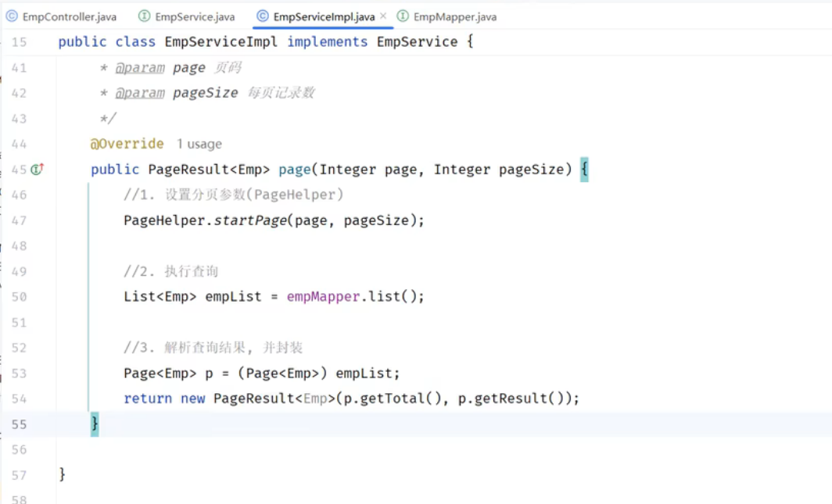Click the @param pageSize doc comment

tap(207, 93)
